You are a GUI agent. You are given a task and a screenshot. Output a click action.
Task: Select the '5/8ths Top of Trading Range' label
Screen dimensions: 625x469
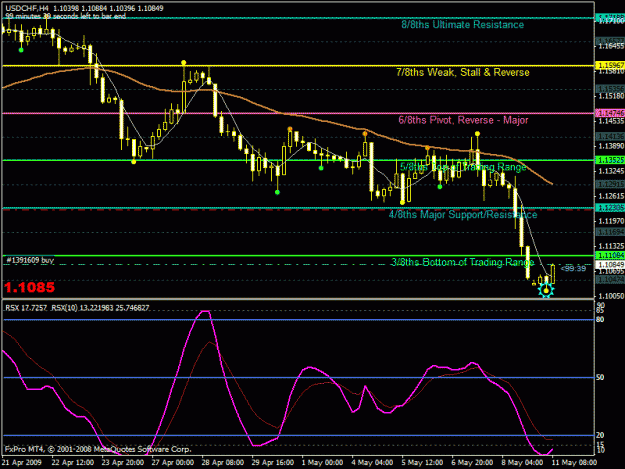point(463,167)
